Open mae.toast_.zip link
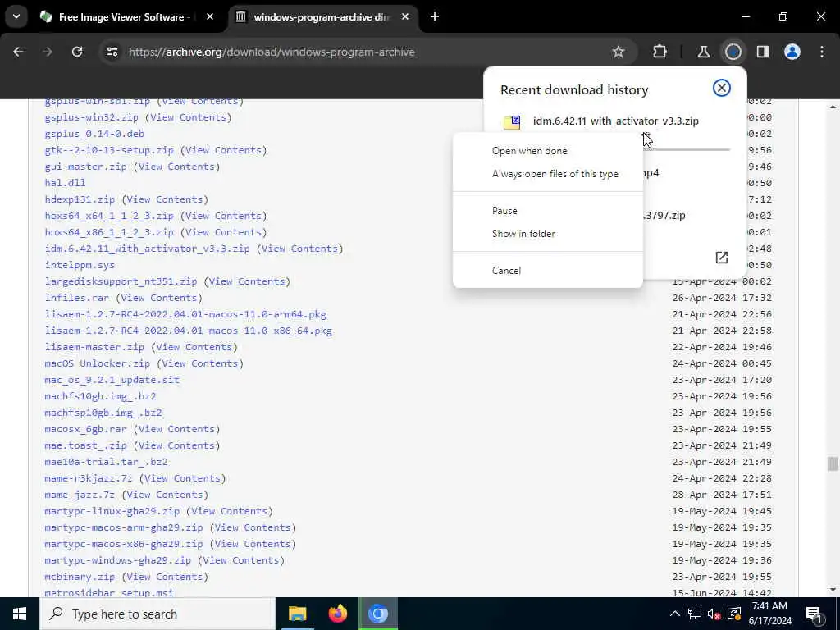 tap(85, 445)
